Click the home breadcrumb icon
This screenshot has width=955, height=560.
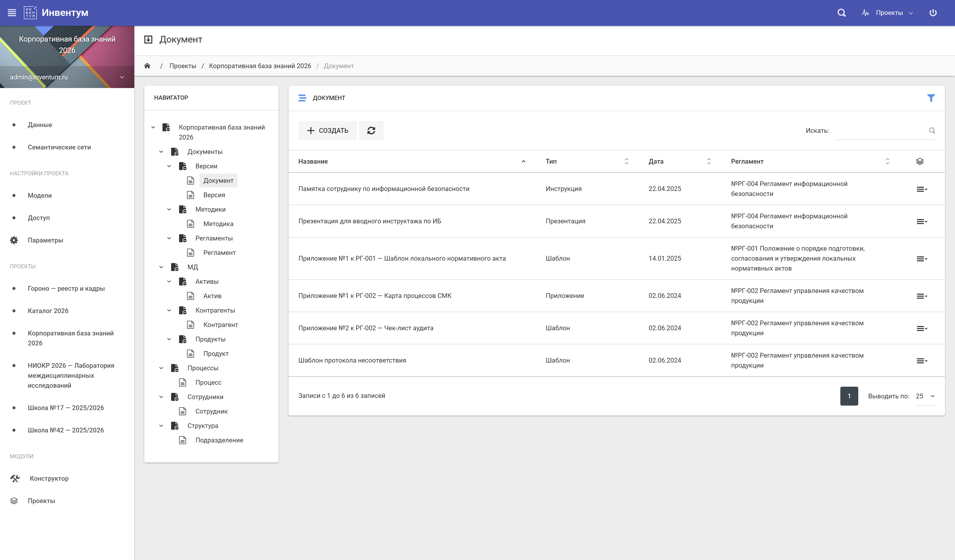pyautogui.click(x=147, y=66)
